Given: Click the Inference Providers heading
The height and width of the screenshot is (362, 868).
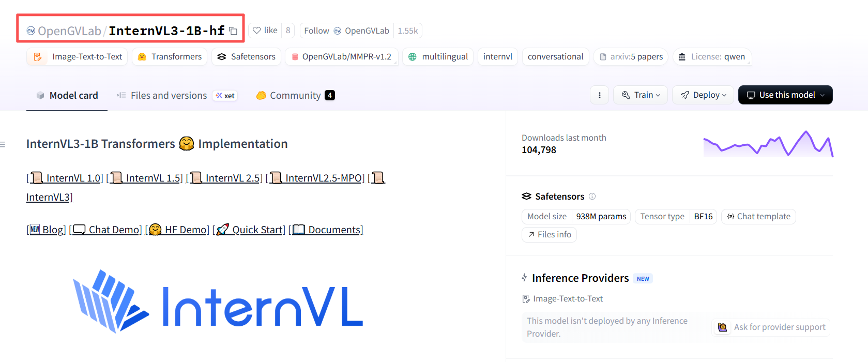Looking at the screenshot, I should pos(580,278).
